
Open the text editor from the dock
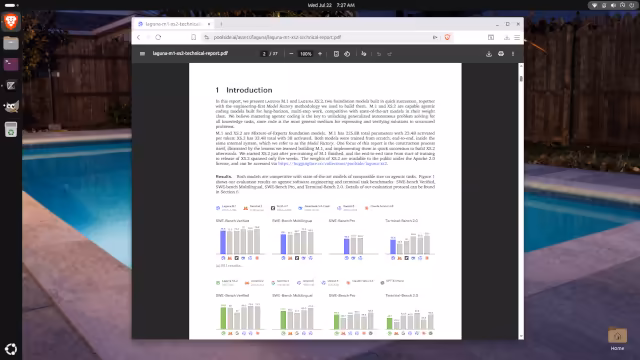(11, 86)
